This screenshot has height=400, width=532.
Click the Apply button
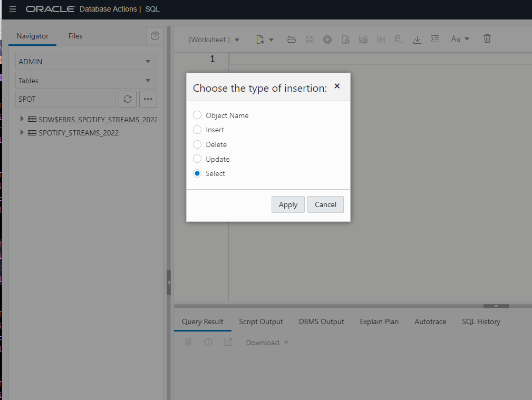click(x=288, y=204)
